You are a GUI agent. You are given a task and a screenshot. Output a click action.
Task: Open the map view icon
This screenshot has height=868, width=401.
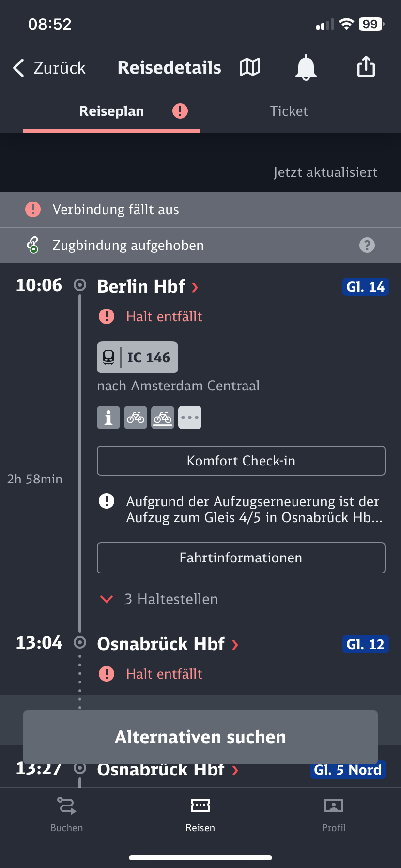(250, 67)
